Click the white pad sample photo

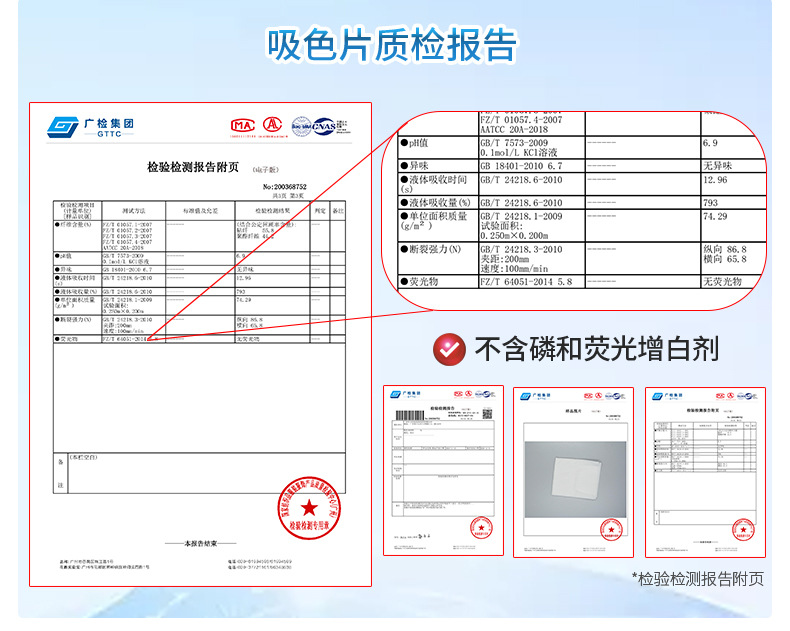click(x=576, y=477)
